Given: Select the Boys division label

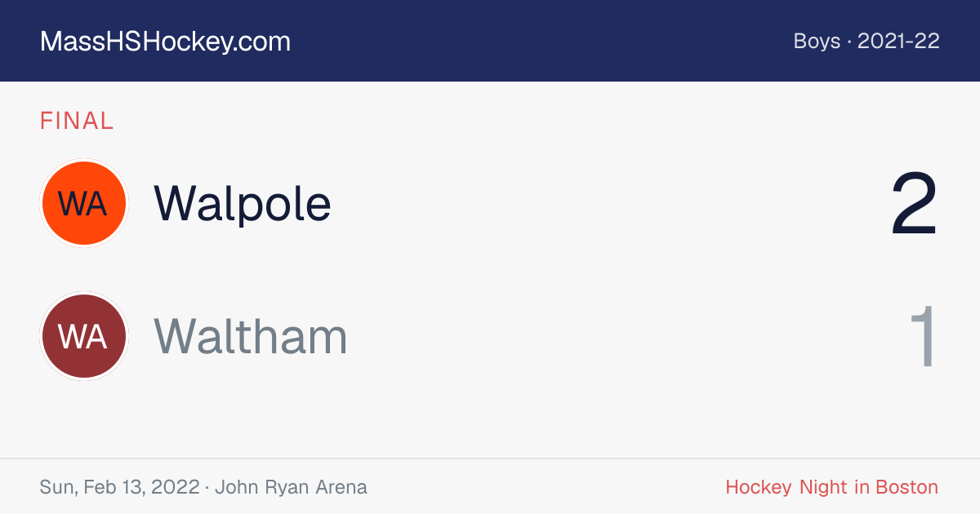Looking at the screenshot, I should coord(817,41).
